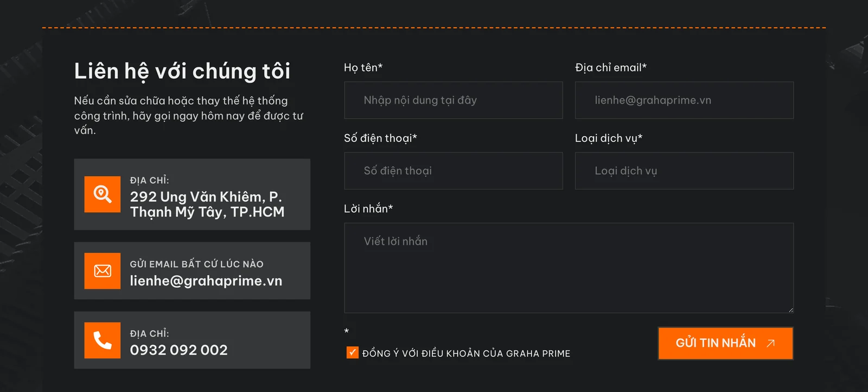Uncheck the Graha Prime terms agreement checkbox
The image size is (868, 392).
click(x=353, y=353)
